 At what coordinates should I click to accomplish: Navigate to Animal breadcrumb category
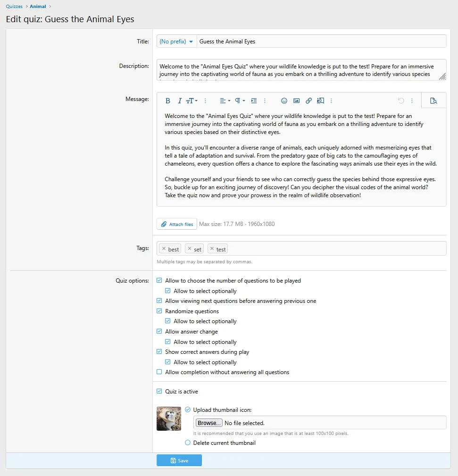pyautogui.click(x=38, y=7)
